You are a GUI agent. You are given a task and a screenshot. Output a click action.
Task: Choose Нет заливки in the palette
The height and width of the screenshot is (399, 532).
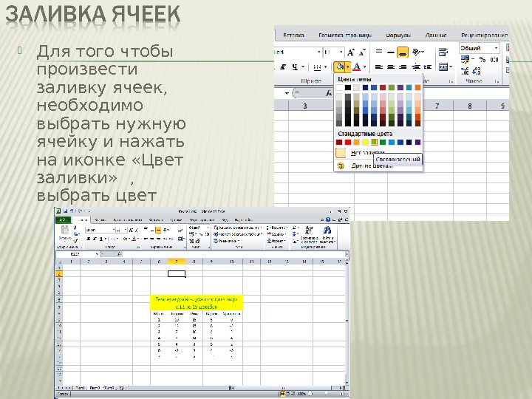[368, 153]
